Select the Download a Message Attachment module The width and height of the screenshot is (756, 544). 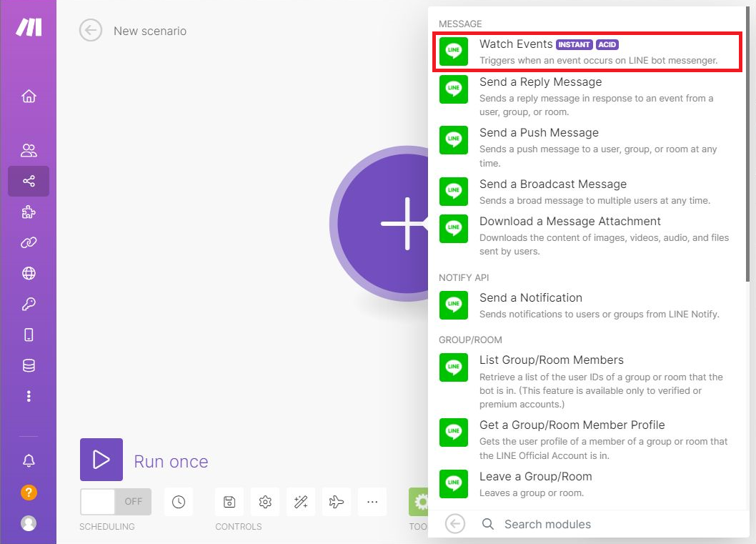(x=587, y=235)
